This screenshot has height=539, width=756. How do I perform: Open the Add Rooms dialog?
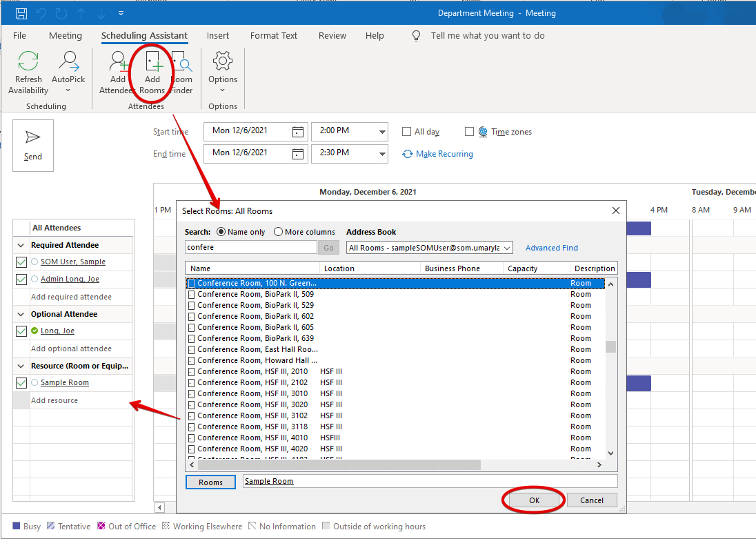[152, 63]
